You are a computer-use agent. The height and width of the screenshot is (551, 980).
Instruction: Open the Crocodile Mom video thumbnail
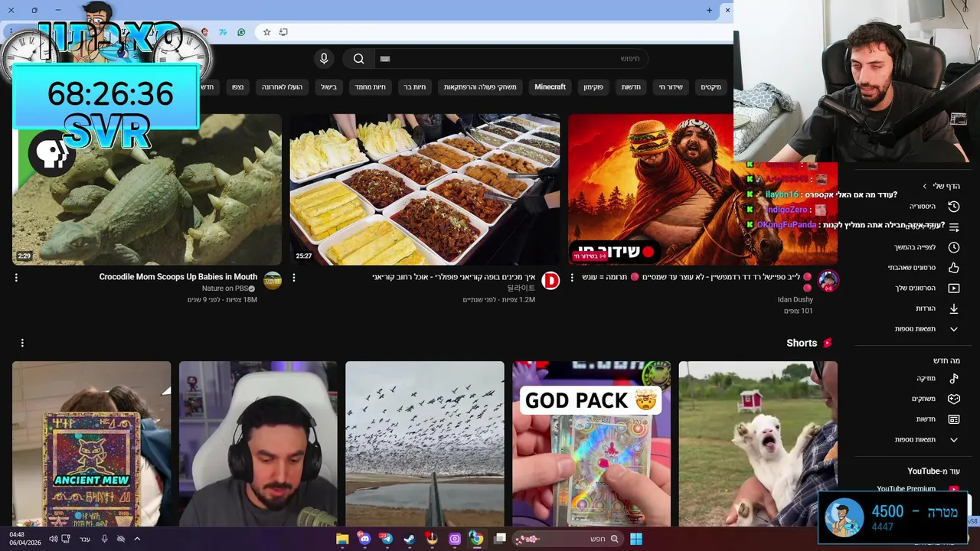click(147, 189)
